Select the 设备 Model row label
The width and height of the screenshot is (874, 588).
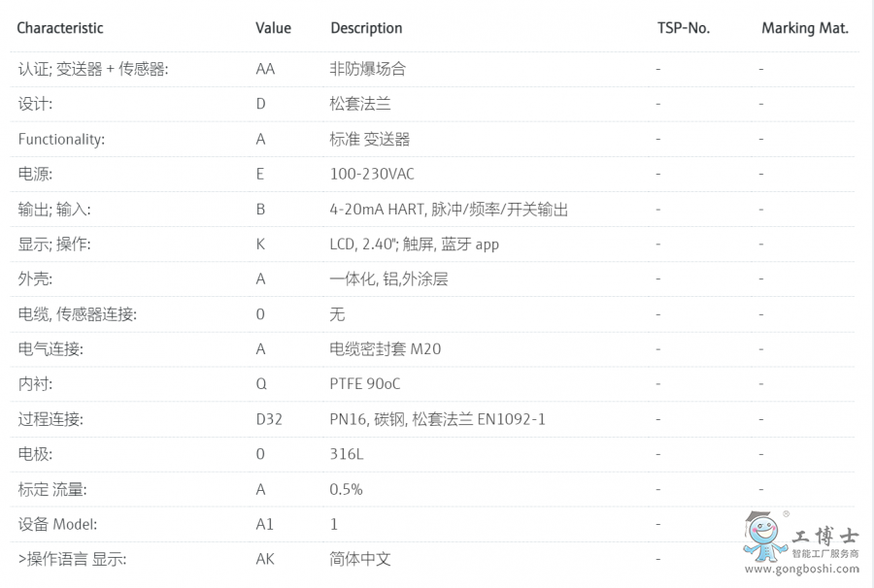click(x=57, y=525)
